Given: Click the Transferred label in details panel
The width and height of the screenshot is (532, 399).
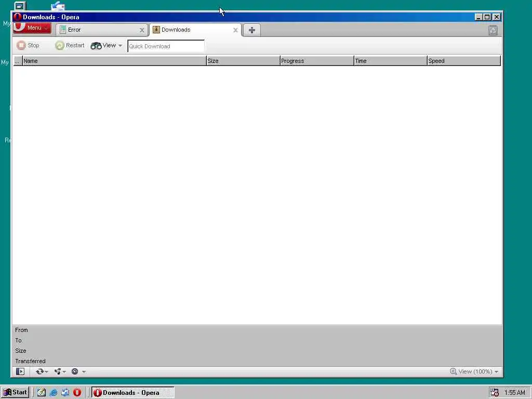Looking at the screenshot, I should pos(30,362).
